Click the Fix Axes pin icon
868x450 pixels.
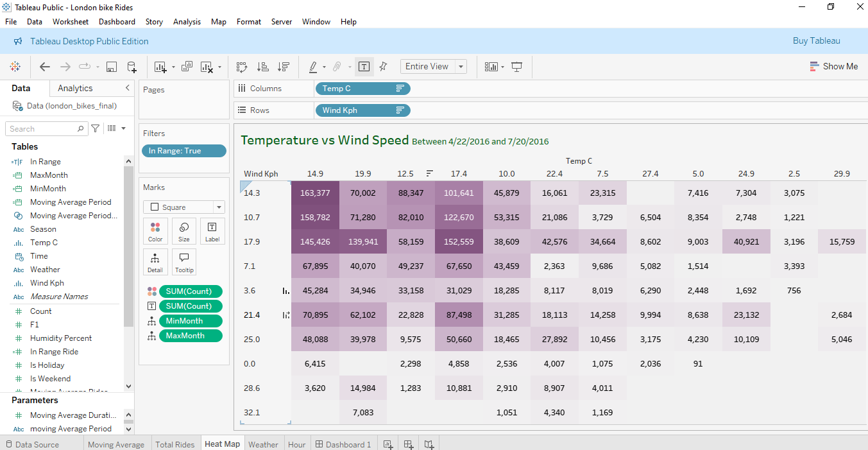383,67
